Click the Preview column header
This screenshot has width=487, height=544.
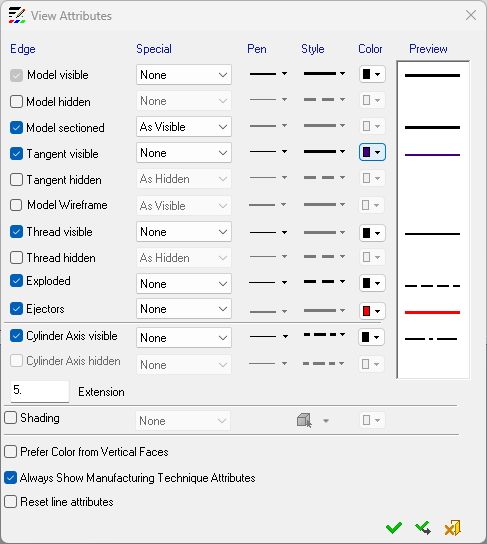click(428, 49)
